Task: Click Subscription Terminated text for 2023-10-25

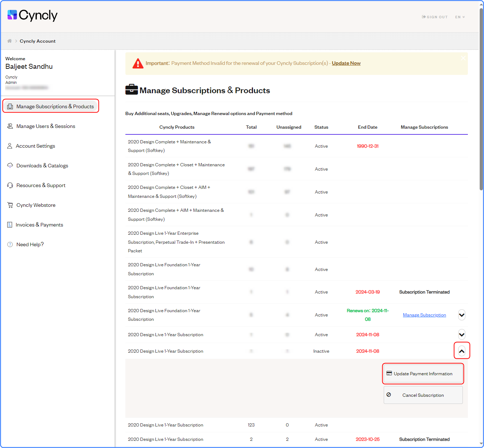Action: click(425, 439)
